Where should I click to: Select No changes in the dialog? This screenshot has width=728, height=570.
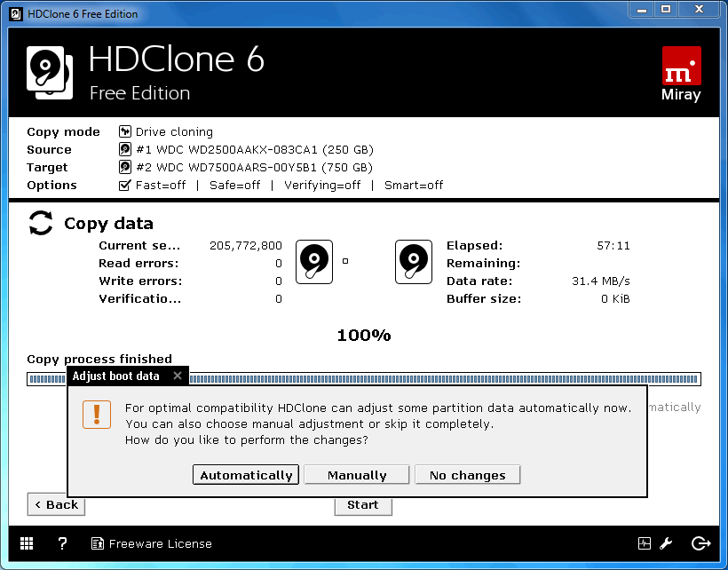[468, 475]
